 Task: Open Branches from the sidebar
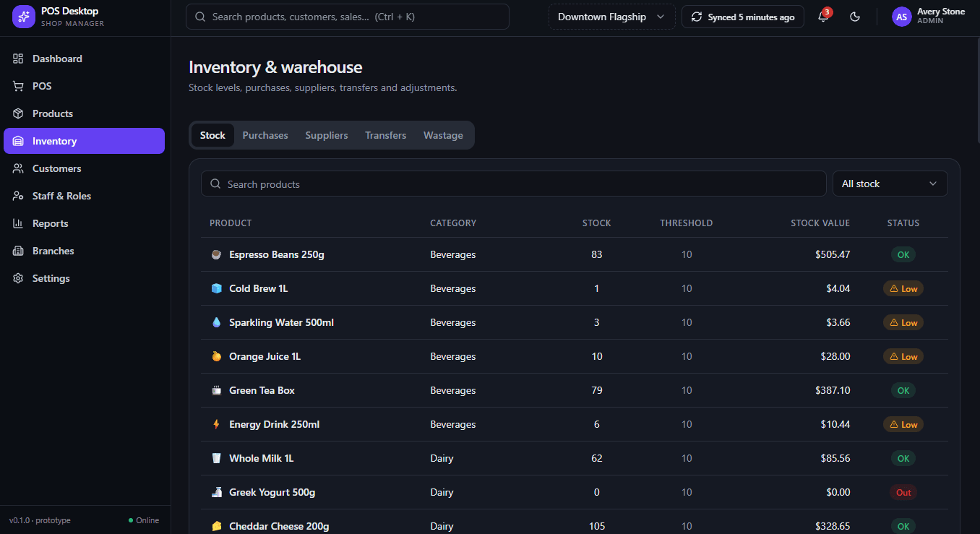point(84,251)
